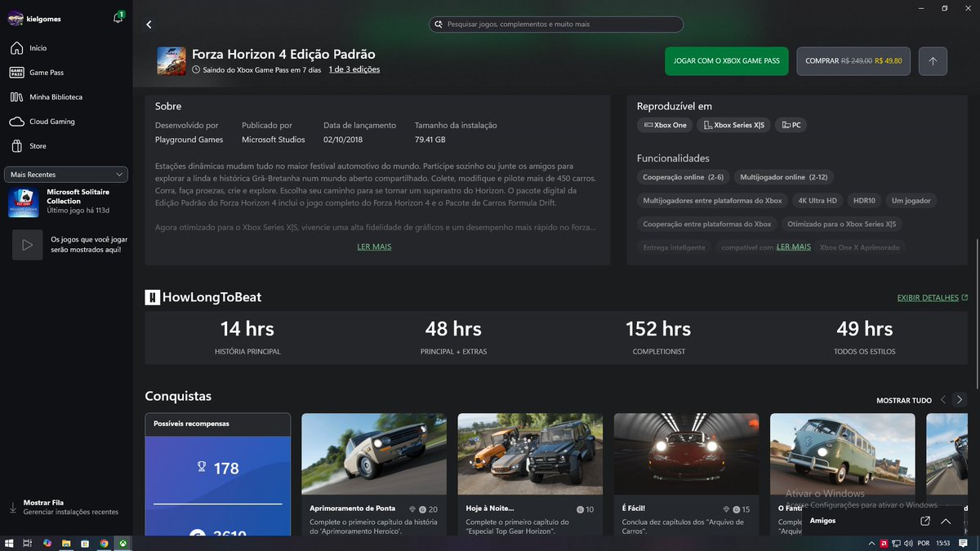Open the Aprimoramento de Ponta achievement card
Viewport: 980px width, 551px height.
tap(374, 474)
